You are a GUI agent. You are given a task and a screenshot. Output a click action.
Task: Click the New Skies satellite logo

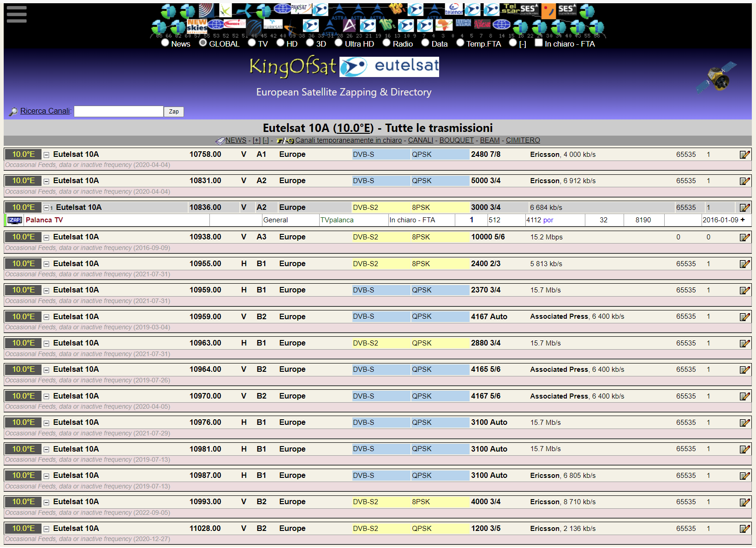(197, 25)
